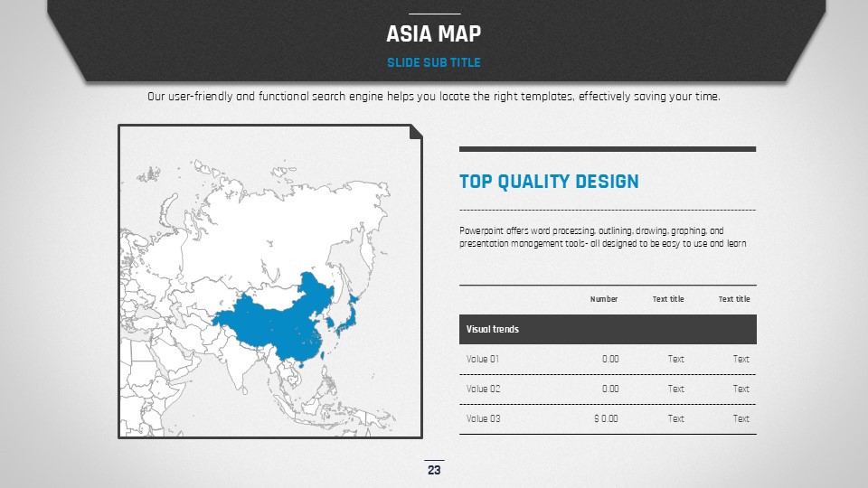
Task: Click the $ 0.00 cell
Action: (606, 418)
